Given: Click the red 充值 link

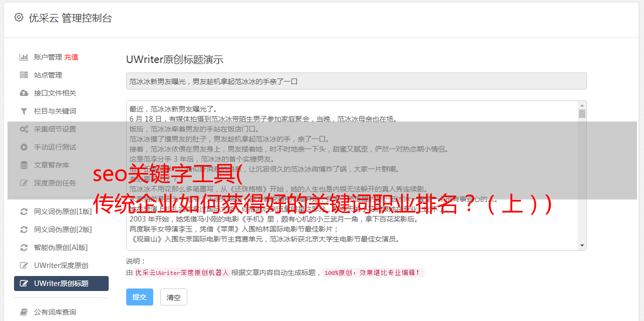Looking at the screenshot, I should click(71, 57).
